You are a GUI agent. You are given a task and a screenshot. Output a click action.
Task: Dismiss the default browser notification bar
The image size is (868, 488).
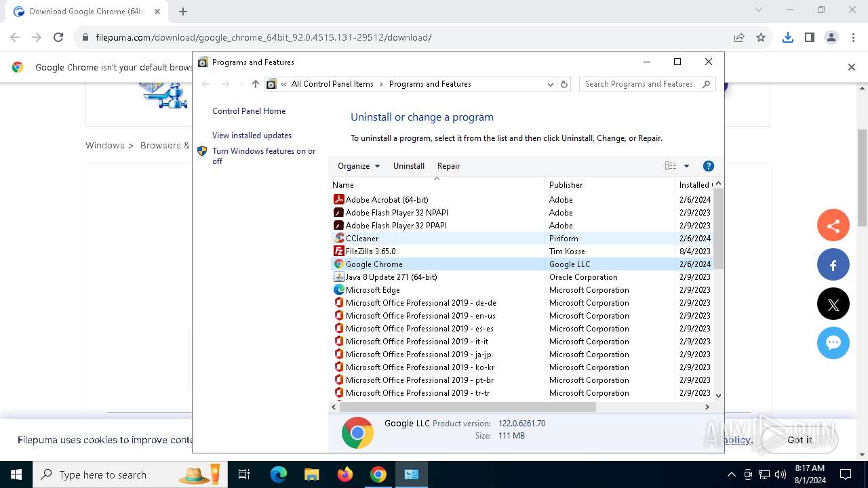coord(852,67)
